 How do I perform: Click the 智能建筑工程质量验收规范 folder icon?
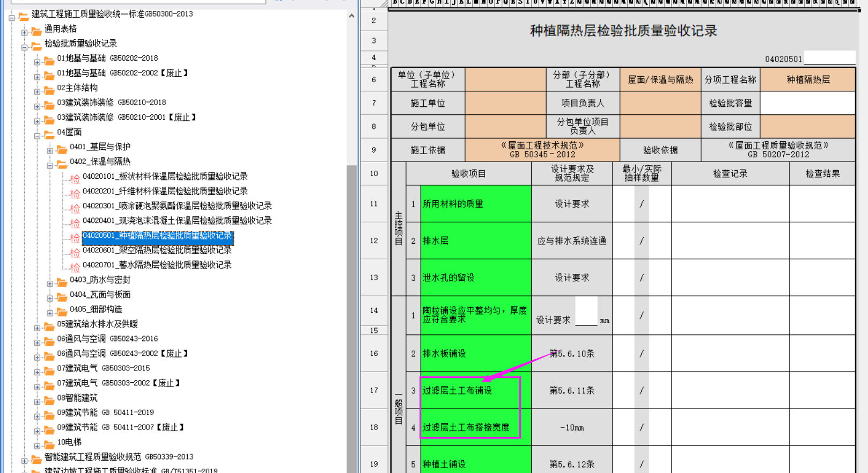pyautogui.click(x=36, y=460)
